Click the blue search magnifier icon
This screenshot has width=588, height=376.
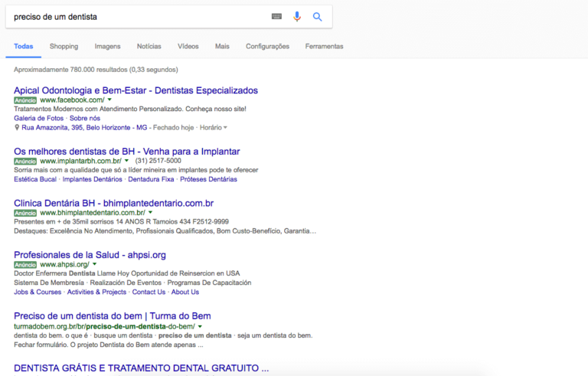pyautogui.click(x=318, y=17)
